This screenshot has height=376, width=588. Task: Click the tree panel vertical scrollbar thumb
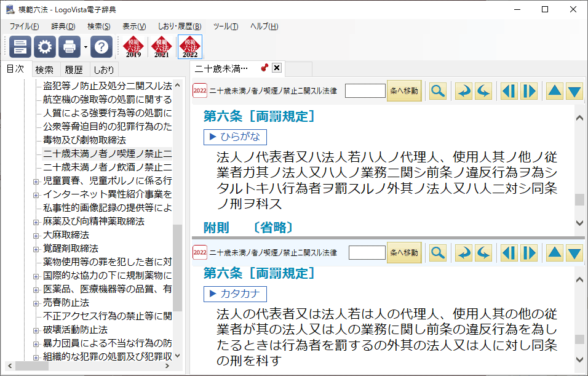177,268
